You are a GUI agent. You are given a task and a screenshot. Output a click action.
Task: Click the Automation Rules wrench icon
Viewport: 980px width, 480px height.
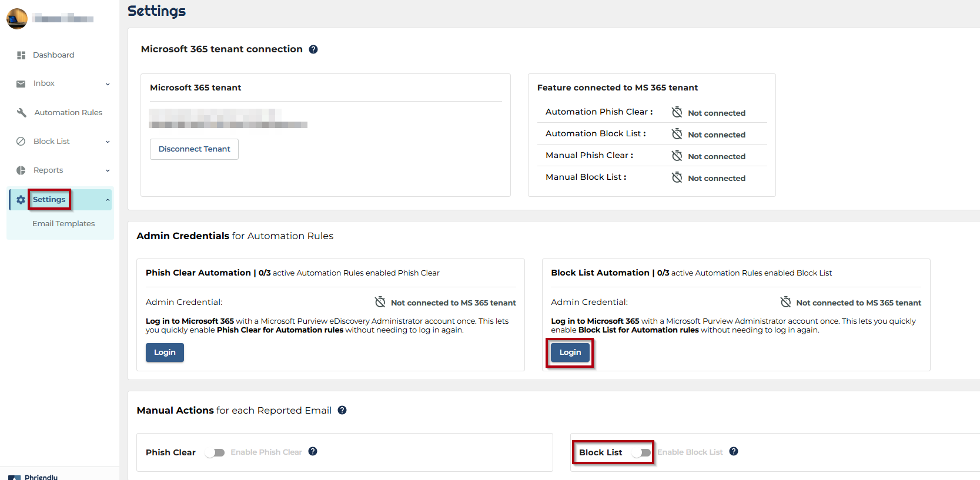pos(22,113)
